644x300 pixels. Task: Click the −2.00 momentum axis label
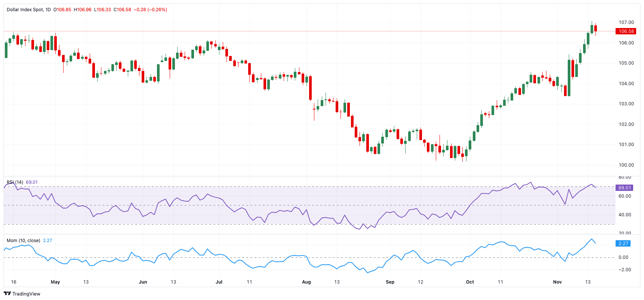[x=624, y=270]
